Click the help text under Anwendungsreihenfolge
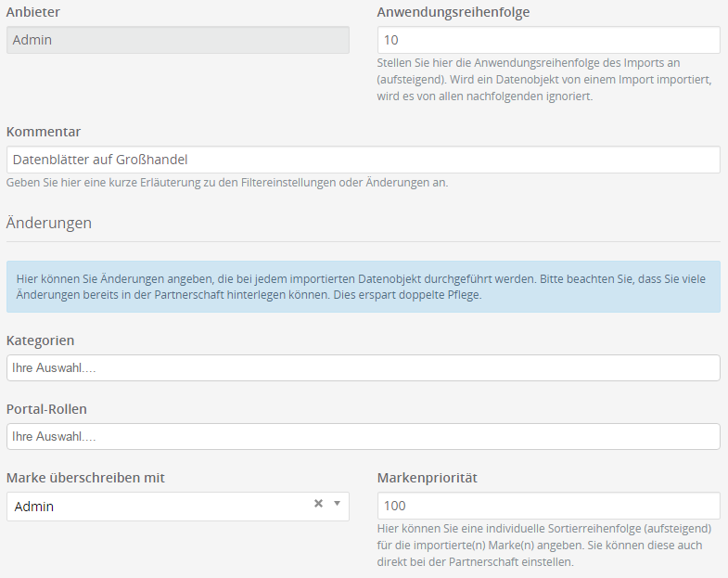The width and height of the screenshot is (728, 578). pos(547,79)
